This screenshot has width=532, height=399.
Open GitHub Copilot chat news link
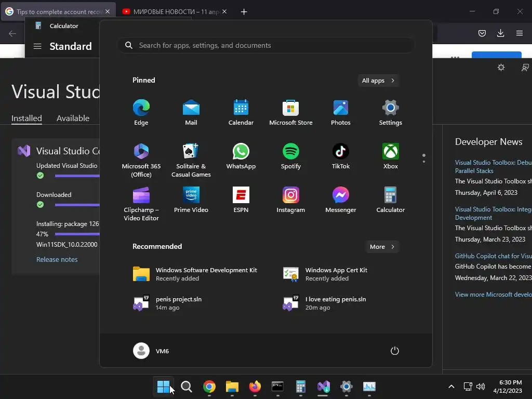[x=494, y=256]
